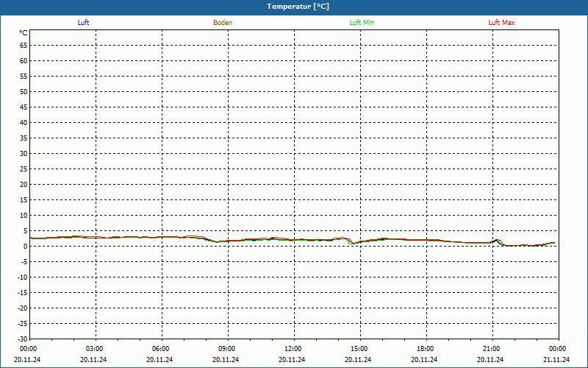Click the 25 value on the temperature axis

[24, 169]
